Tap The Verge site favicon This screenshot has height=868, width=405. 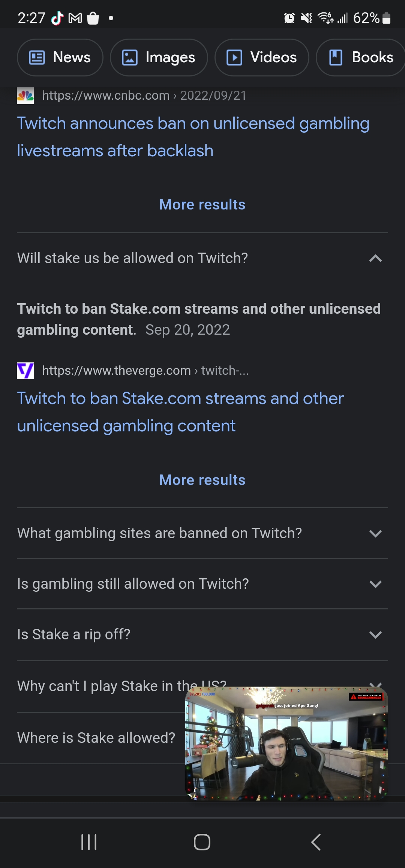[x=25, y=371]
